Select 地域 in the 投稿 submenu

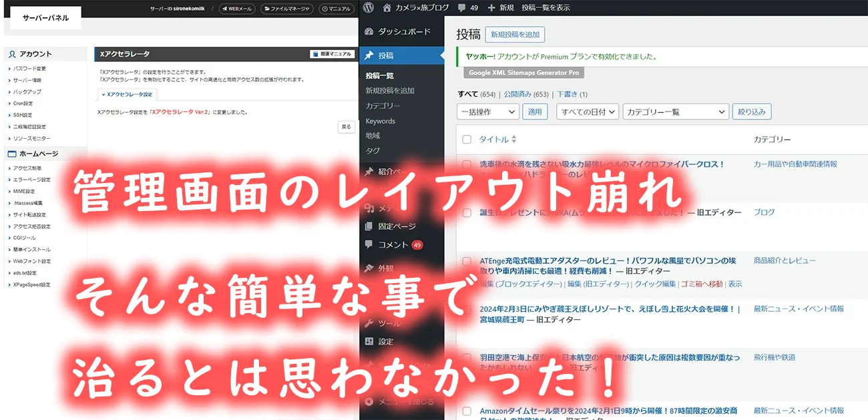tap(373, 136)
